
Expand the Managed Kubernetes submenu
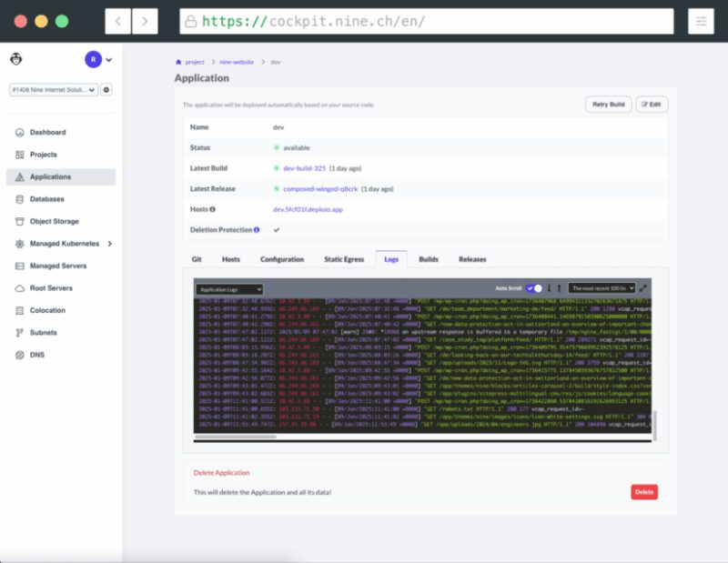pos(110,244)
